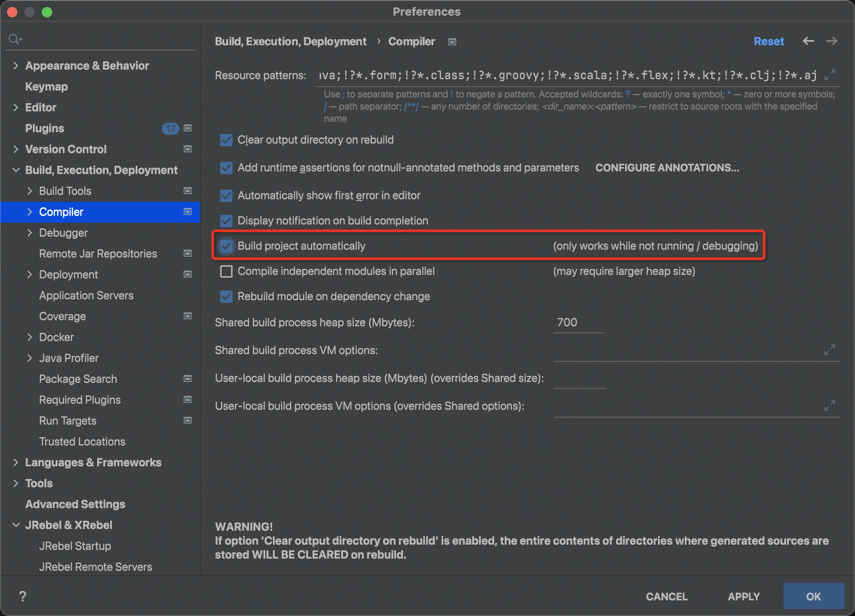Expand Appearance & Behavior section
The width and height of the screenshot is (855, 616).
(x=16, y=66)
